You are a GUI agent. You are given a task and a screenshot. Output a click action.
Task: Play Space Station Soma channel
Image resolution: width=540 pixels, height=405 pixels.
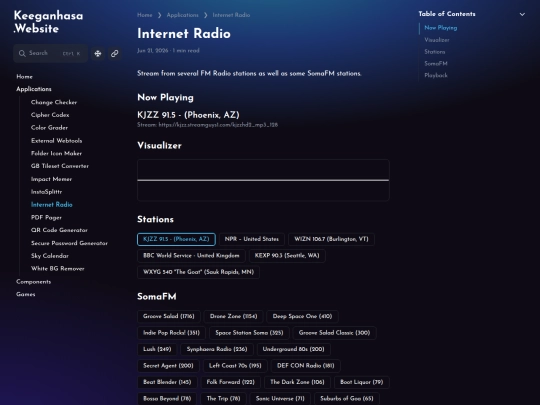249,333
